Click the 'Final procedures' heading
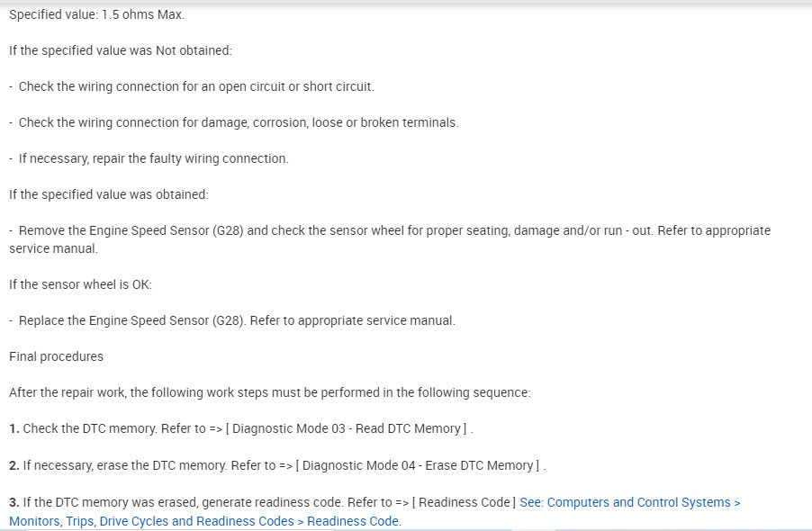The width and height of the screenshot is (812, 531). click(x=56, y=356)
